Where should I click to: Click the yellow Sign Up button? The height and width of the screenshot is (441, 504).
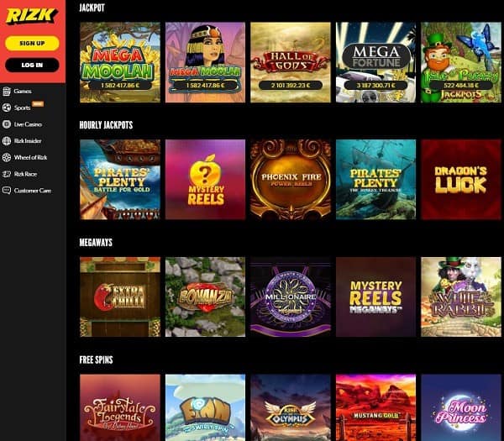coord(32,44)
